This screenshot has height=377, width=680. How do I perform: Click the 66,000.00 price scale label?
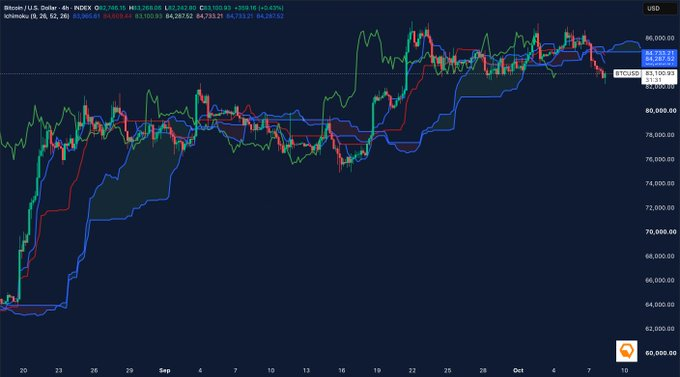click(x=660, y=280)
